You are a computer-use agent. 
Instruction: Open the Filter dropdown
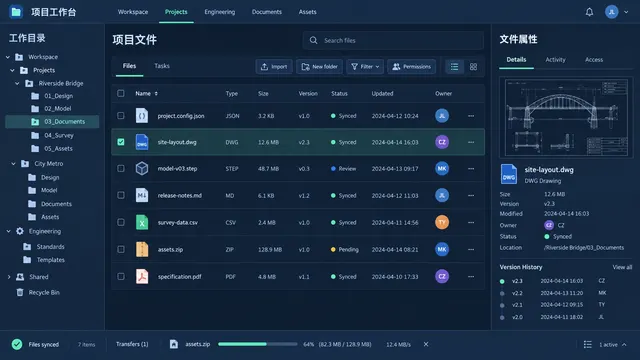click(365, 67)
